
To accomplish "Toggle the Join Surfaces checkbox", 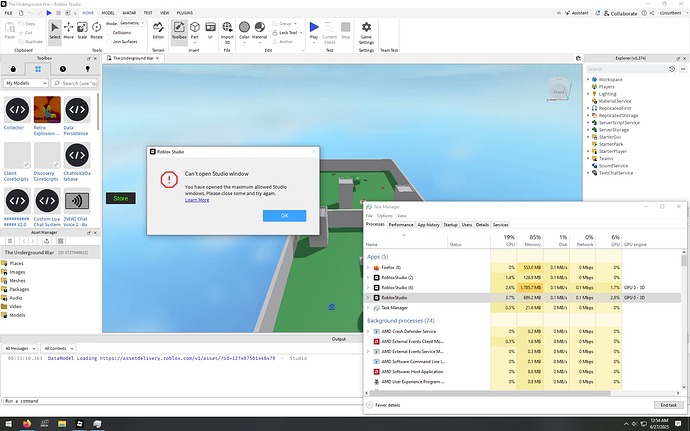I will (x=109, y=41).
